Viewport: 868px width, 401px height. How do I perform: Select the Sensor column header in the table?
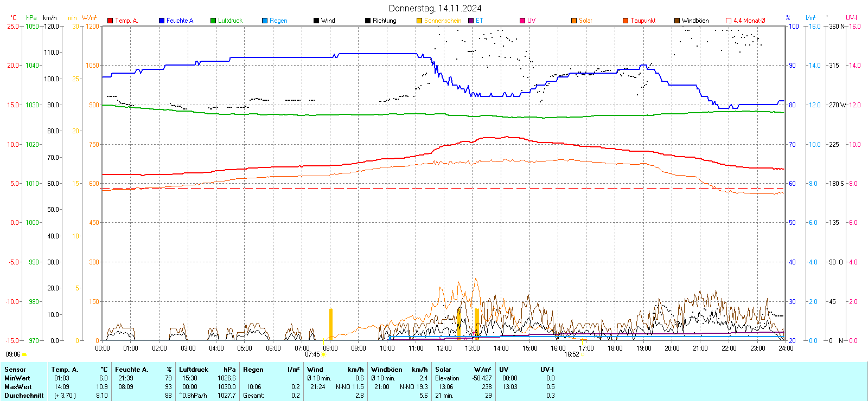click(x=15, y=370)
